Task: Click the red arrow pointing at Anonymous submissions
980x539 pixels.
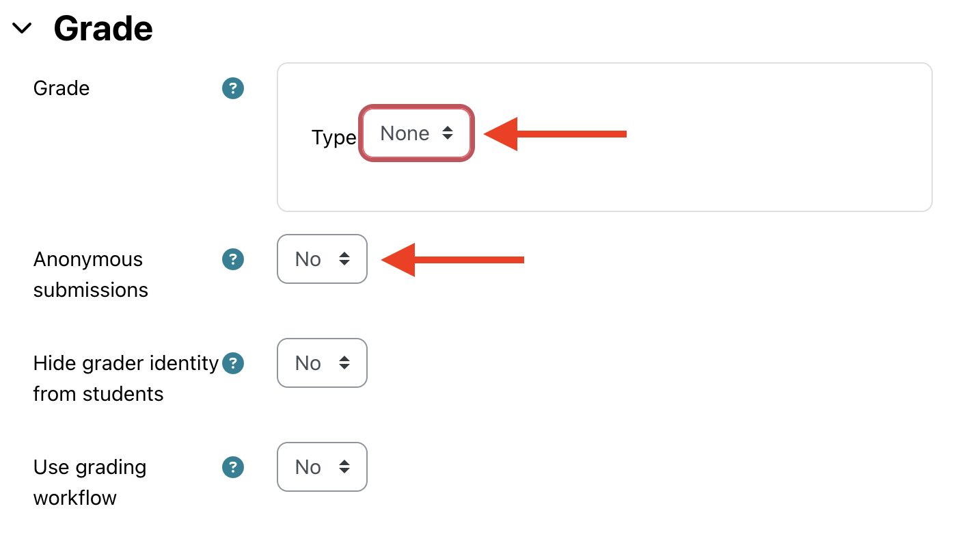Action: point(452,260)
